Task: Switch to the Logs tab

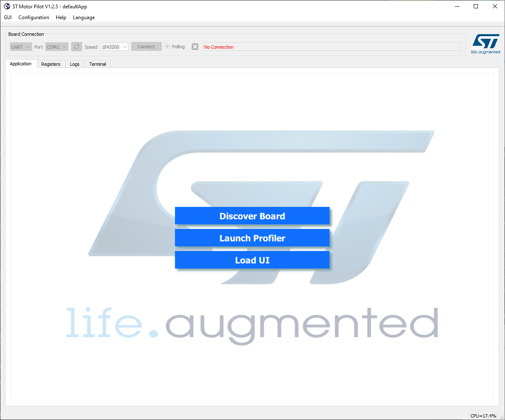Action: (x=75, y=64)
